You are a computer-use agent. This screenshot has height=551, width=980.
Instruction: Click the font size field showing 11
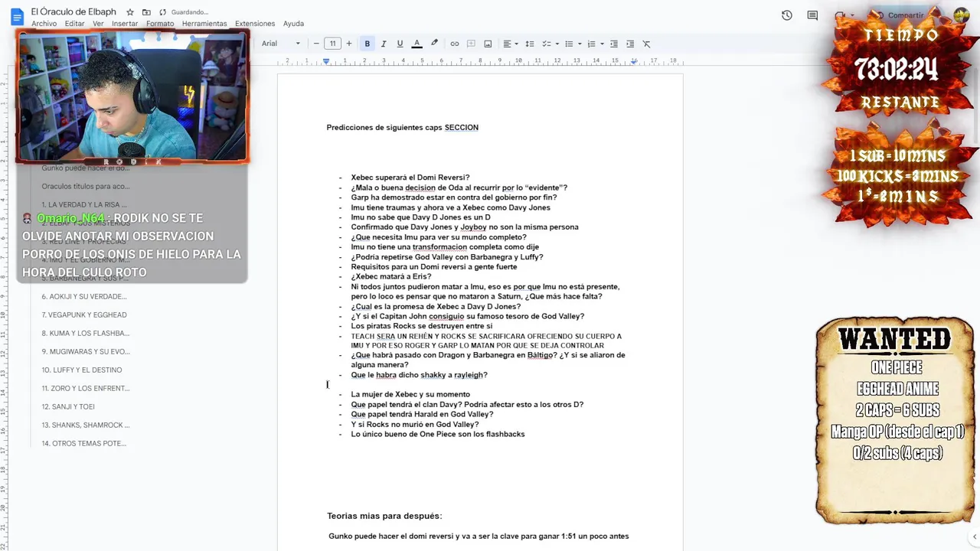pyautogui.click(x=332, y=44)
